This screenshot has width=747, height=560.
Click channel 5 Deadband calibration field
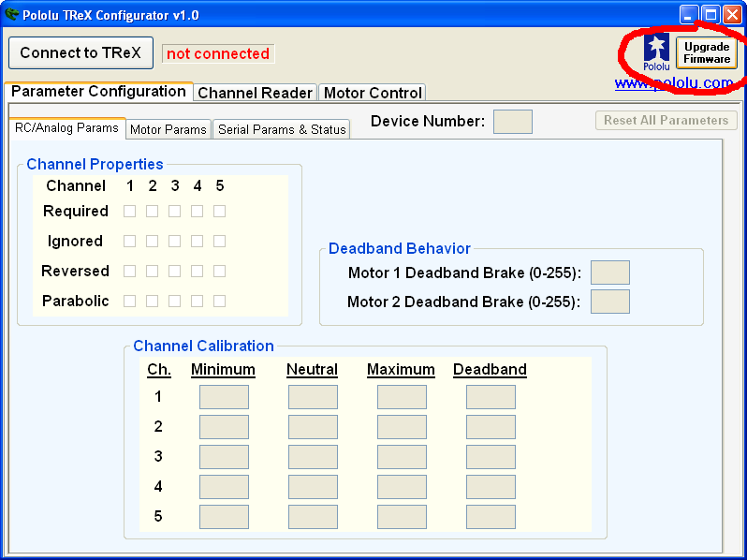(491, 517)
